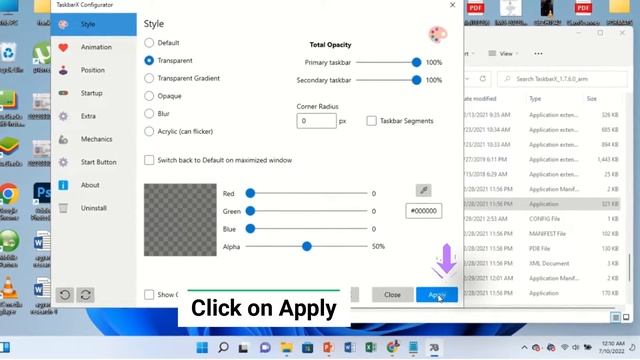Click the File Explorer vertical scrollbar
Image resolution: width=640 pixels, height=360 pixels.
point(629,269)
